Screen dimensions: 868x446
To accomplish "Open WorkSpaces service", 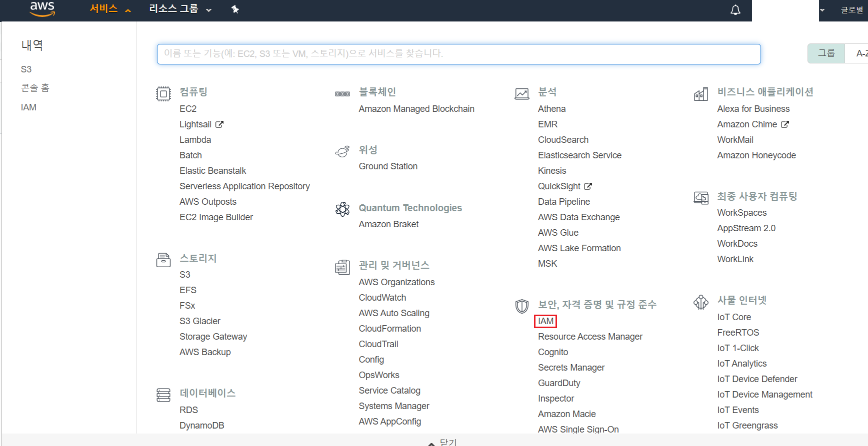I will pos(741,213).
